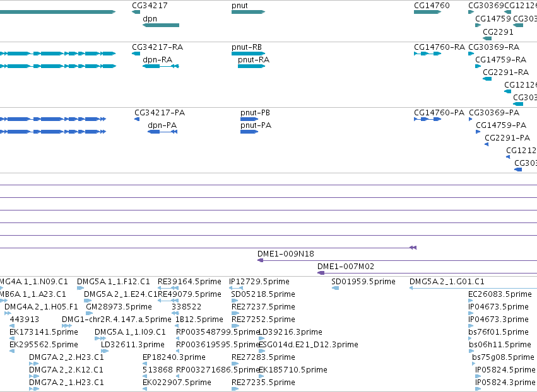Click the EK022907.5prime label
Image resolution: width=537 pixels, height=392 pixels.
click(177, 383)
